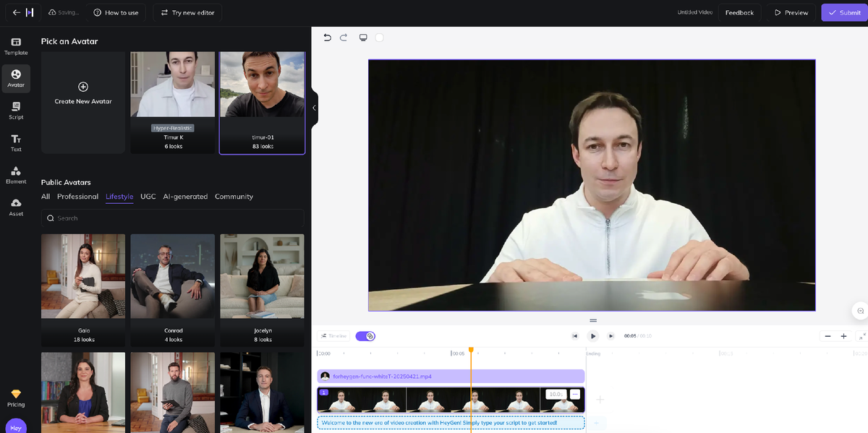The height and width of the screenshot is (433, 868).
Task: Select the timur-01 avatar
Action: click(x=263, y=103)
